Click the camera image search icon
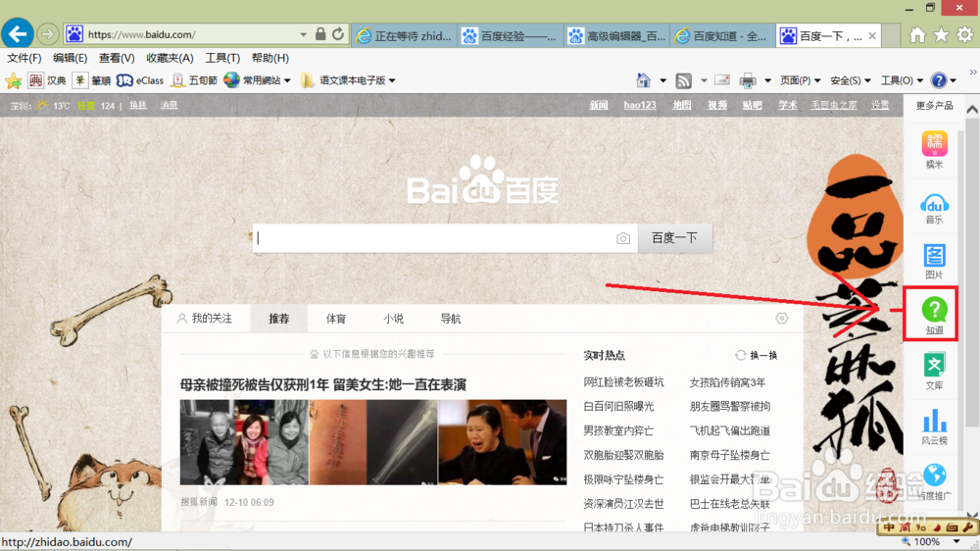Image resolution: width=980 pixels, height=551 pixels. point(623,238)
